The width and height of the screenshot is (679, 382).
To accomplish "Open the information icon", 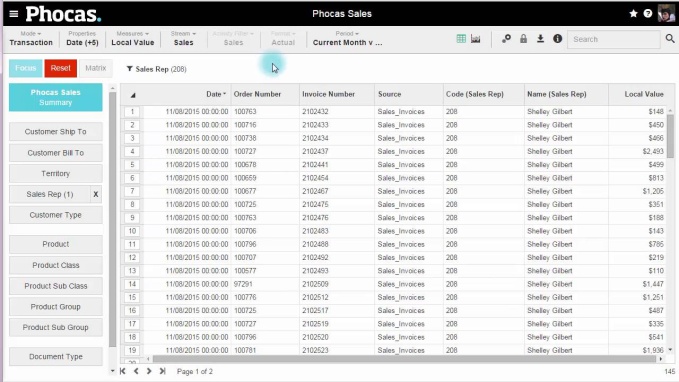I will tap(557, 39).
